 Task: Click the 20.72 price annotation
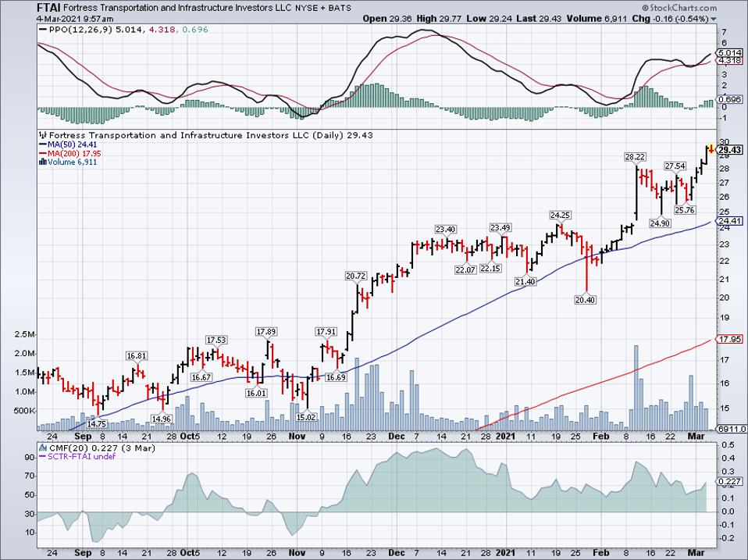356,276
